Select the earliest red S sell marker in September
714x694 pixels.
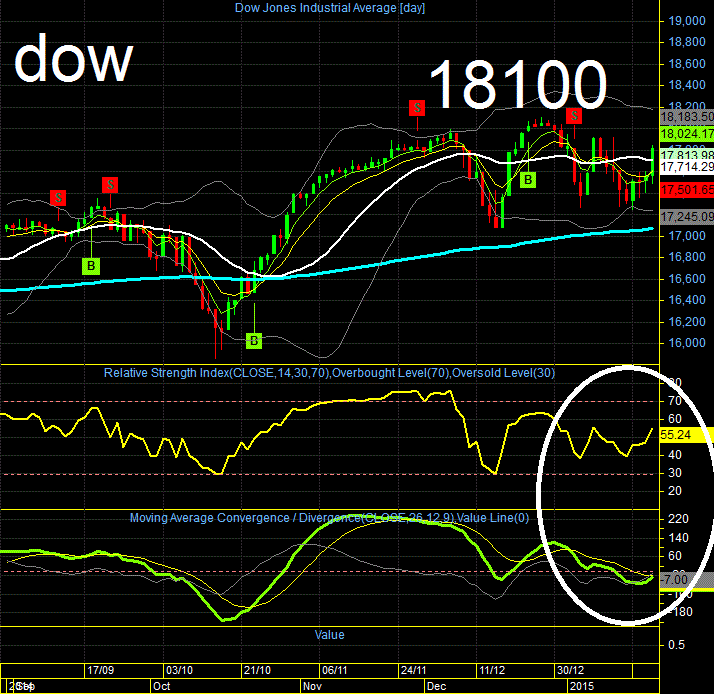(x=58, y=198)
